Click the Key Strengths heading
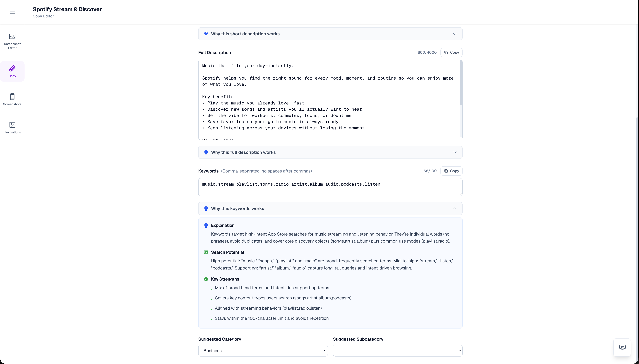Image resolution: width=639 pixels, height=364 pixels. tap(225, 279)
